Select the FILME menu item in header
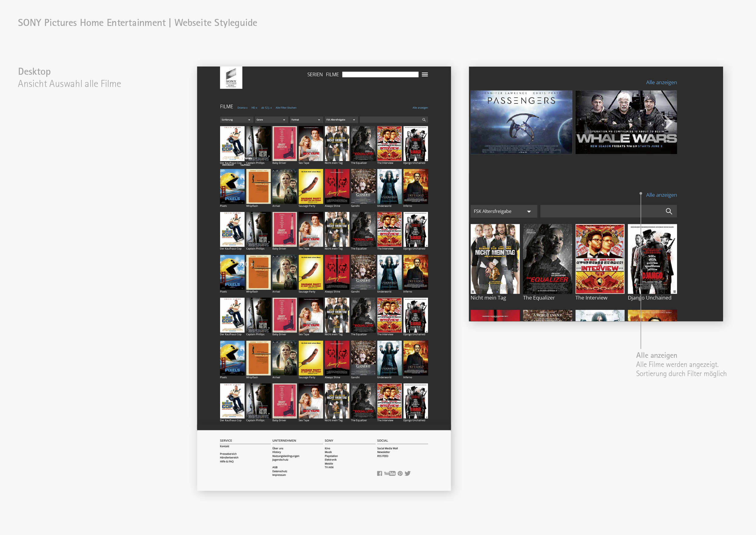Viewport: 756px width, 535px height. (332, 75)
